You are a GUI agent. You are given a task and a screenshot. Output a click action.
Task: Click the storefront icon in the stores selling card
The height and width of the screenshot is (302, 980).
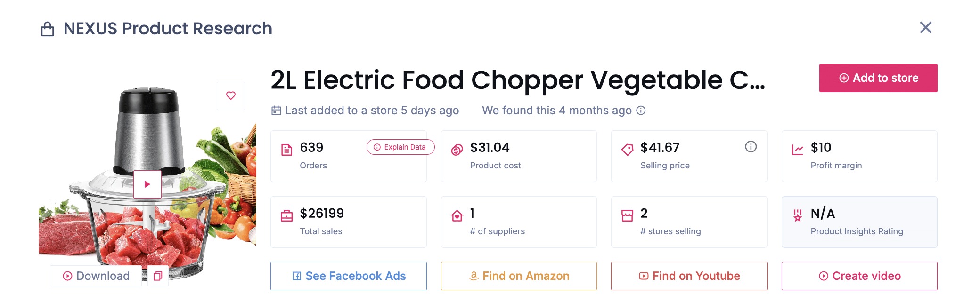[x=627, y=214]
